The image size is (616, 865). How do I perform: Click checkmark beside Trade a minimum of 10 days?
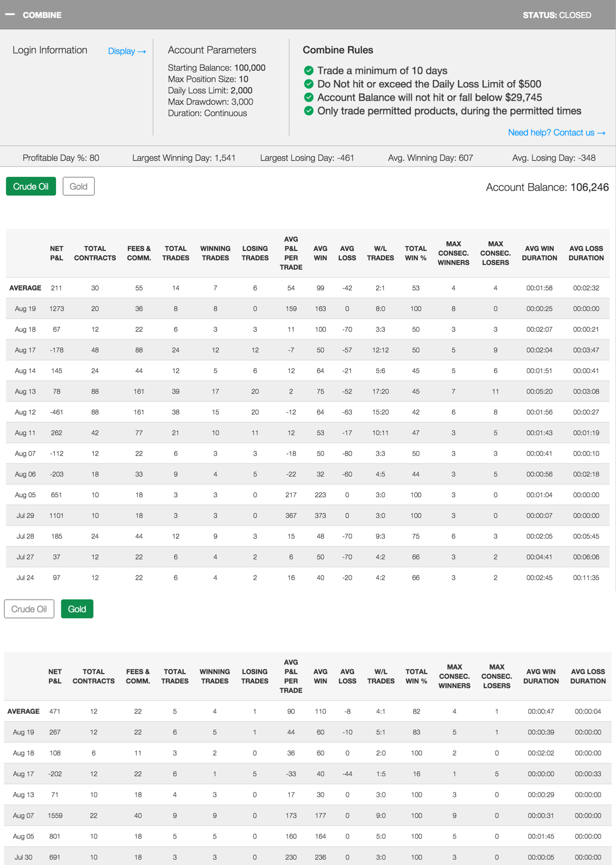coord(309,70)
